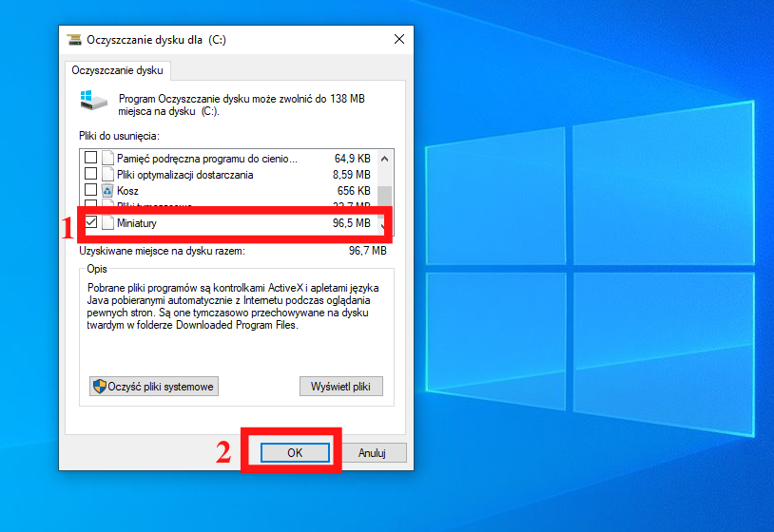The height and width of the screenshot is (532, 774).
Task: Check the Pliki optymalizacji dostarczania checkbox
Action: coord(90,174)
